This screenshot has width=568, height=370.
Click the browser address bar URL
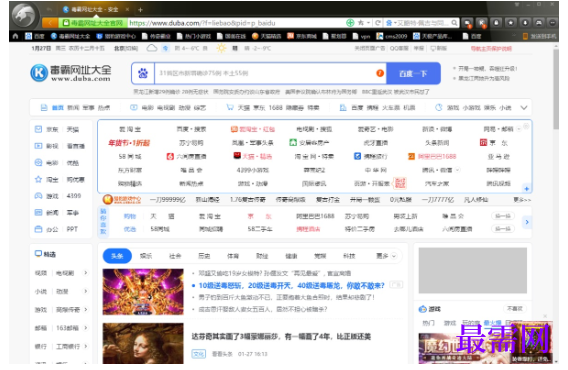202,23
